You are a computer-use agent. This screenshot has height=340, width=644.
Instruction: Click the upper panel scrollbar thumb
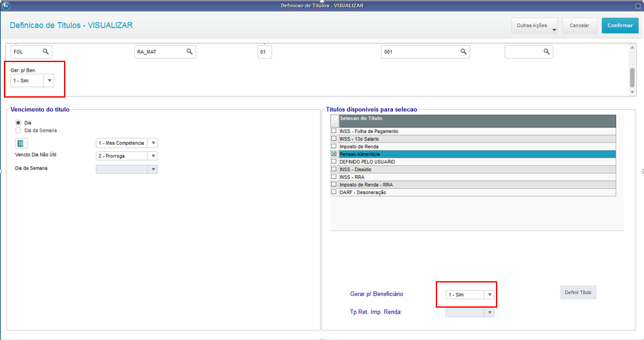[x=632, y=77]
